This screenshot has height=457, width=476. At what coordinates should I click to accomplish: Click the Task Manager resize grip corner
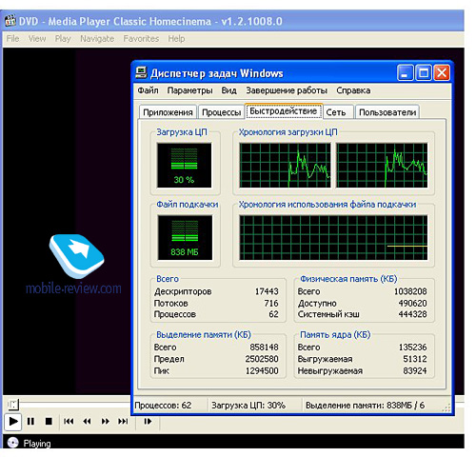[x=446, y=408]
